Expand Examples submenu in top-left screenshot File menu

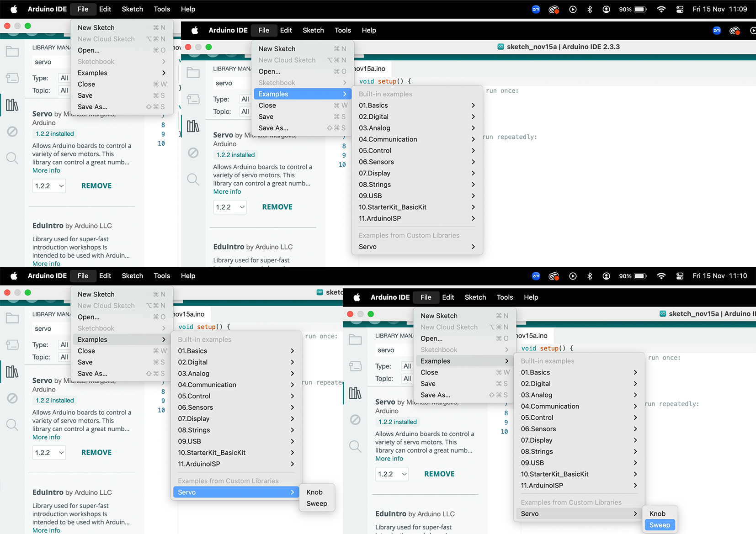[122, 73]
